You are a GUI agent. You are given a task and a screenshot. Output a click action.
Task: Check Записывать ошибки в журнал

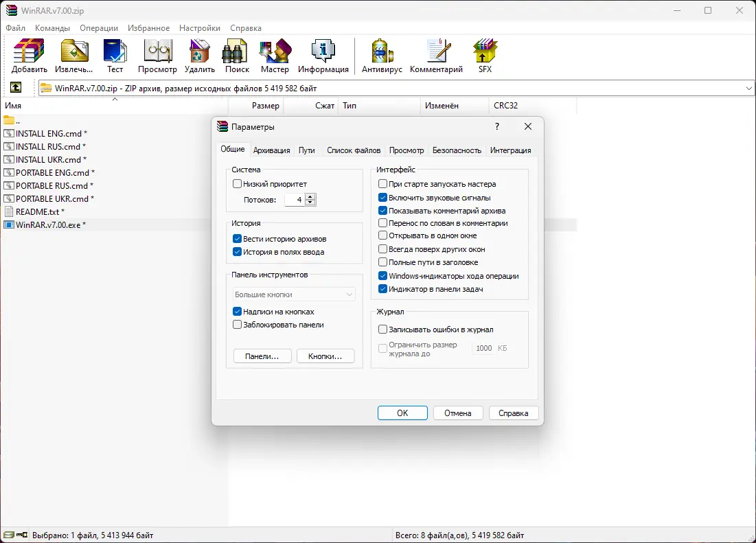pos(383,329)
